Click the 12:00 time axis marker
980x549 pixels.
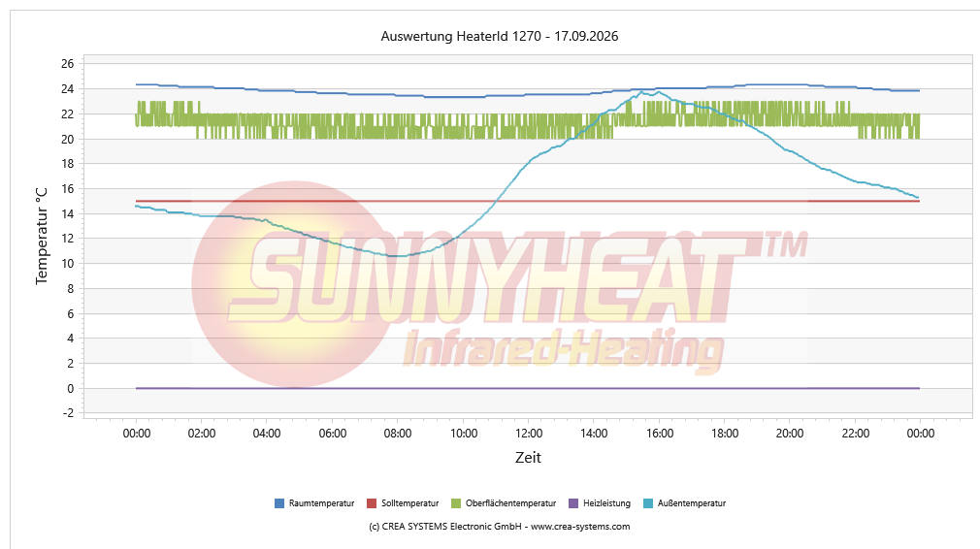tap(529, 434)
